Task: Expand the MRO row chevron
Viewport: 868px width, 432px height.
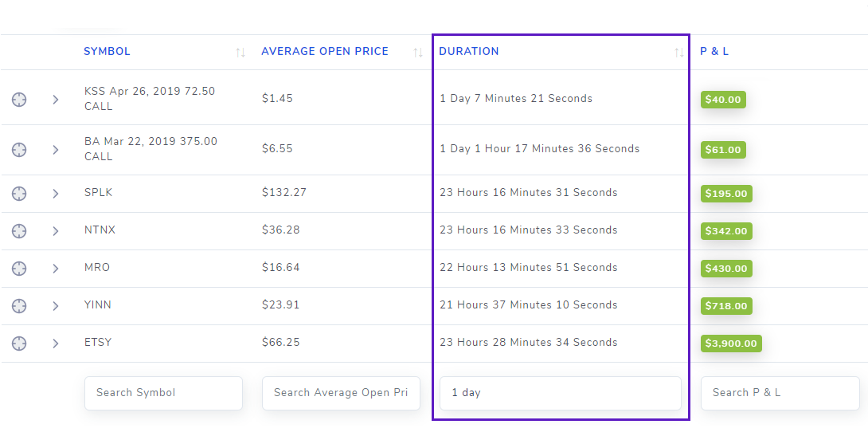Action: coord(56,269)
